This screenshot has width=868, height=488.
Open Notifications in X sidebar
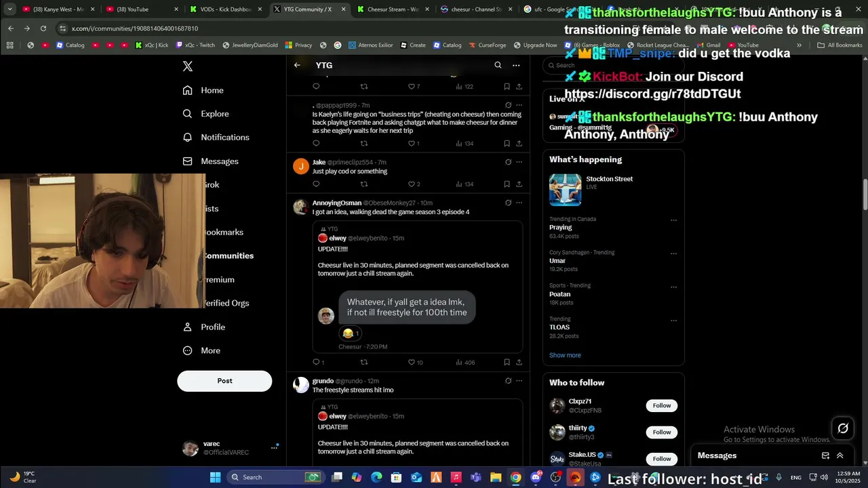tap(216, 137)
